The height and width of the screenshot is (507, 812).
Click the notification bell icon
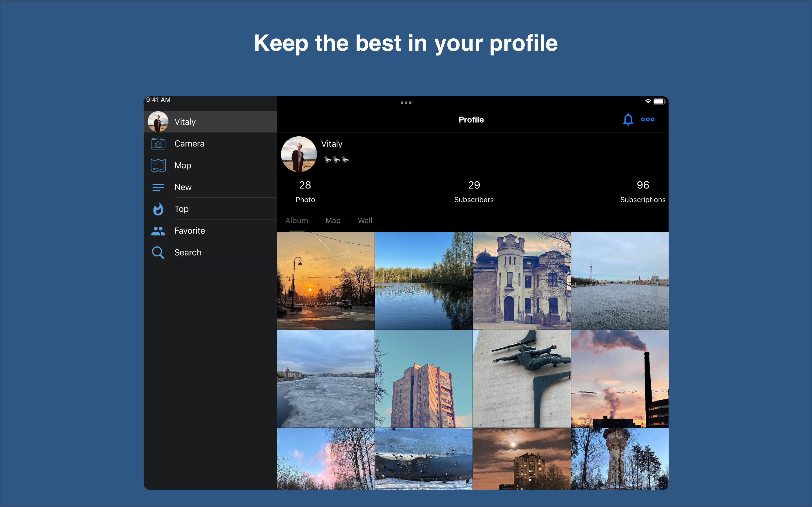[x=628, y=120]
